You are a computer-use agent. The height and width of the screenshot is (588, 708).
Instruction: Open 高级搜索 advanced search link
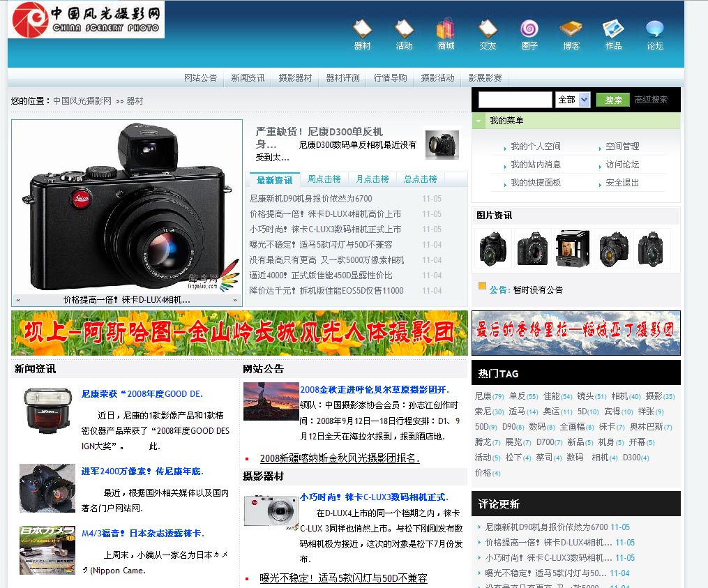point(651,100)
